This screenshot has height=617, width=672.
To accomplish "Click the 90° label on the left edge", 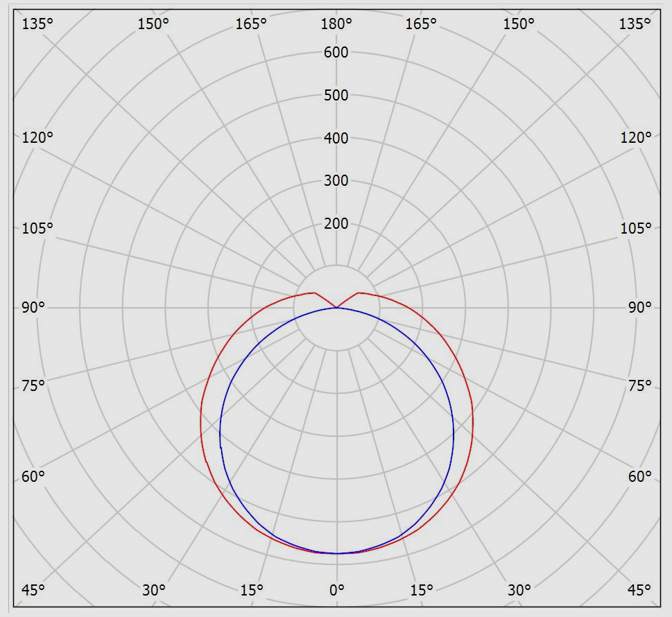I will coord(33,307).
